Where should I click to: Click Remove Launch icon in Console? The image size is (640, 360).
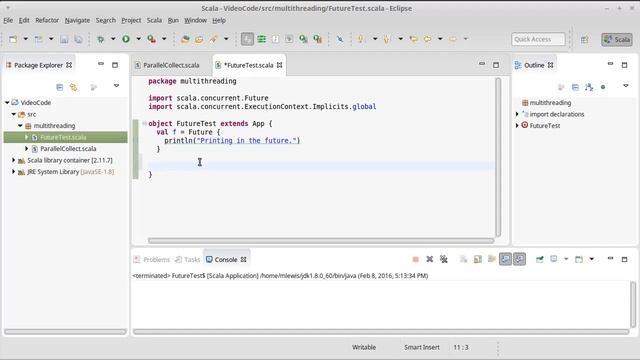pyautogui.click(x=429, y=259)
